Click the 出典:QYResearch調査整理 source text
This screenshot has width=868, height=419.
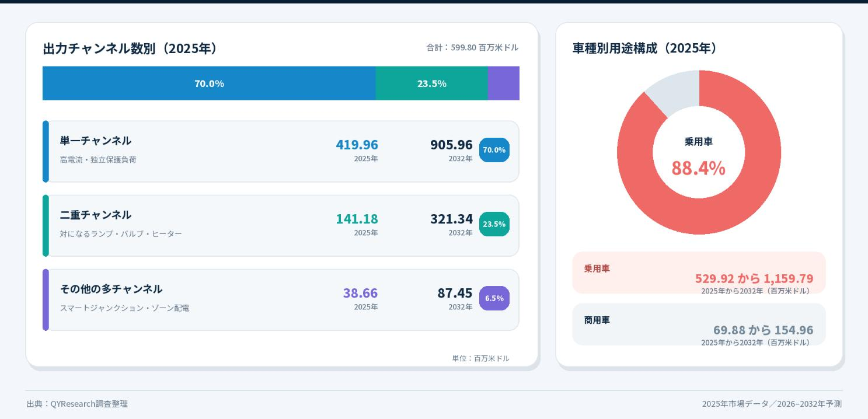coord(77,404)
